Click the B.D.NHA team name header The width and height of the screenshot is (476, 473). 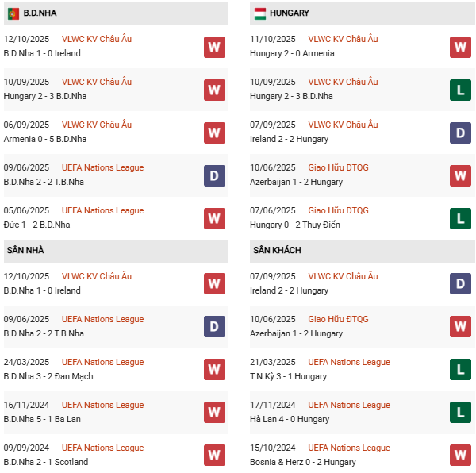[x=40, y=13]
